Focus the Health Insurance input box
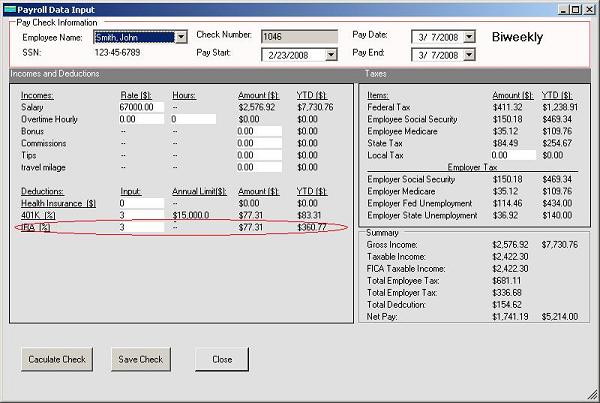Image resolution: width=600 pixels, height=403 pixels. [141, 203]
